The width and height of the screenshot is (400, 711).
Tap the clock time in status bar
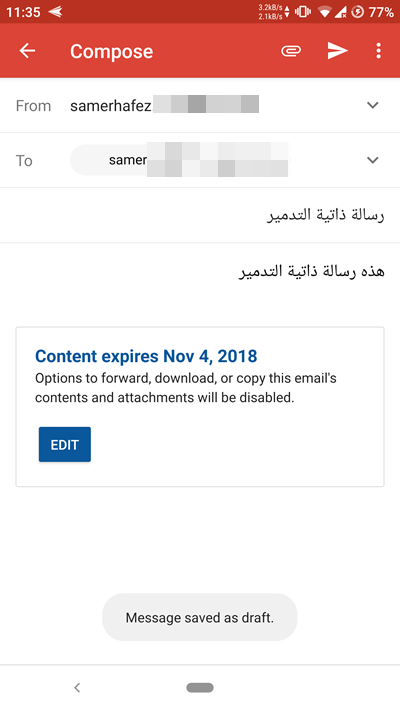tap(22, 12)
